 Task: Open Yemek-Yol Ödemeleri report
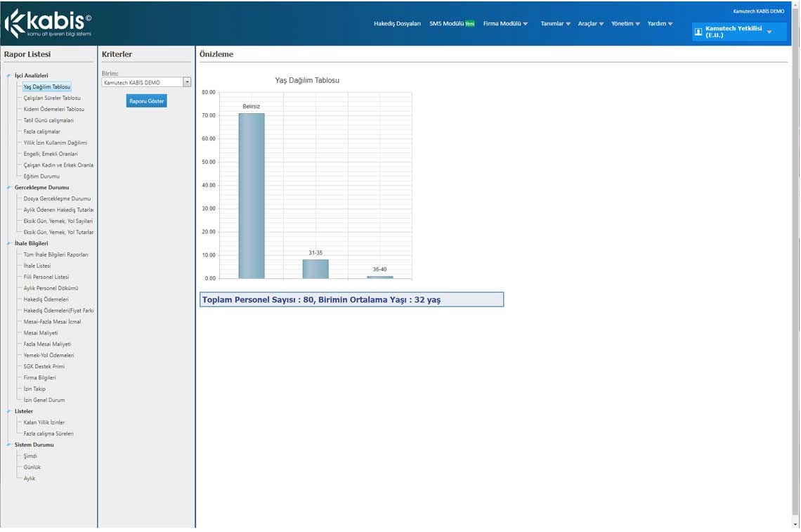pos(49,356)
